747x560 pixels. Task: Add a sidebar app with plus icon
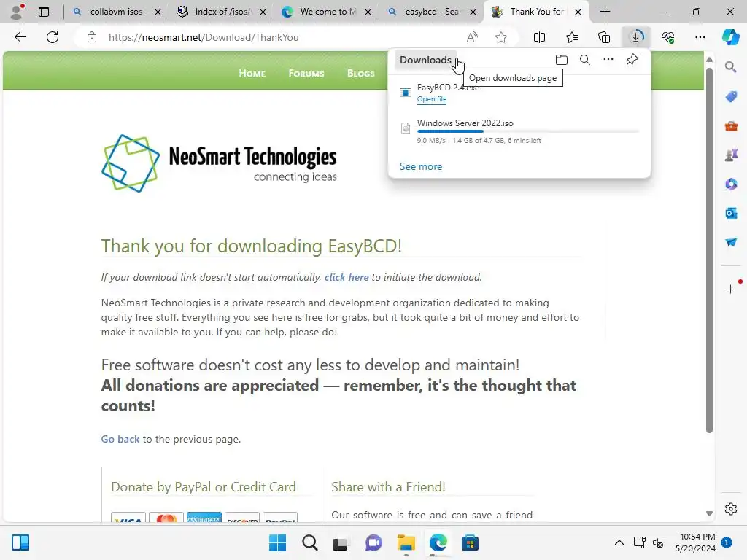[x=731, y=289]
